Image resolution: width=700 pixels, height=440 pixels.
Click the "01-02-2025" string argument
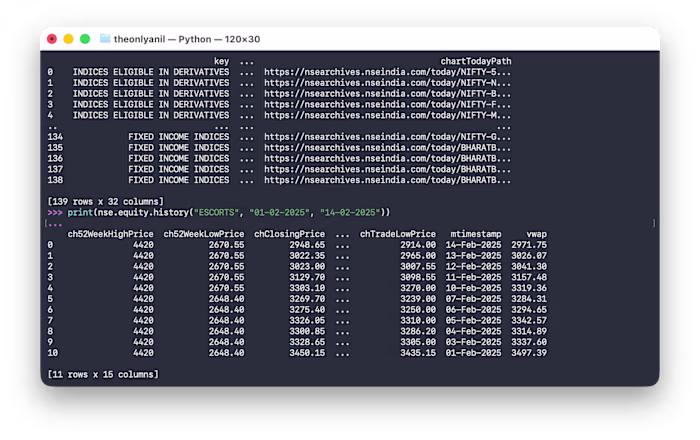[279, 212]
